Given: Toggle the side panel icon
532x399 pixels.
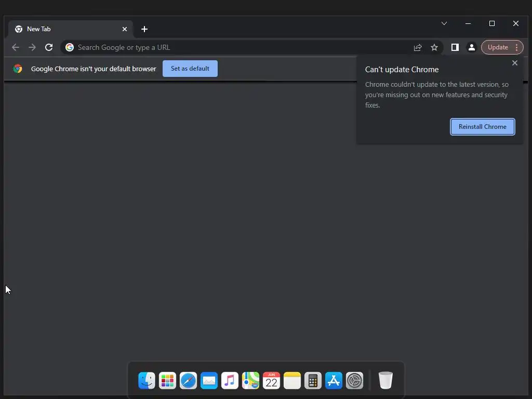Looking at the screenshot, I should 455,47.
